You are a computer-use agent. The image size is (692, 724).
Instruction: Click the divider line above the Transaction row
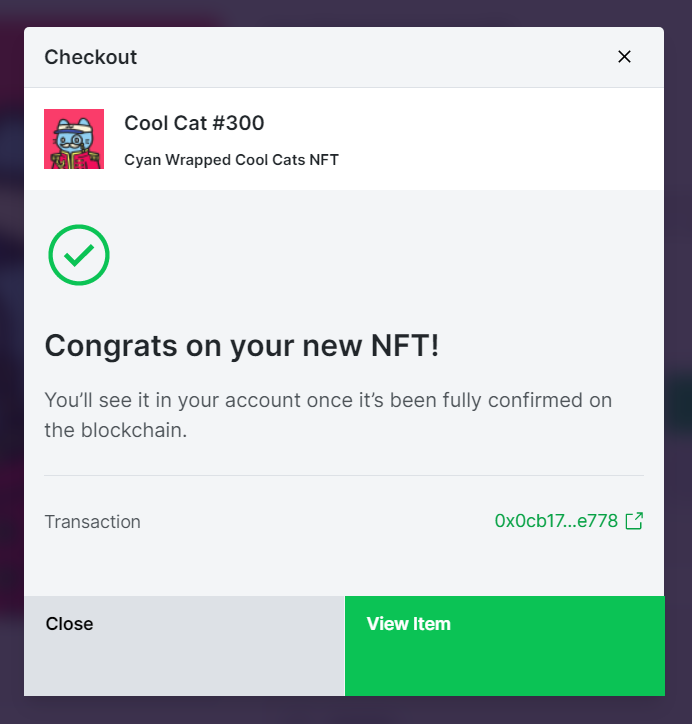[344, 476]
